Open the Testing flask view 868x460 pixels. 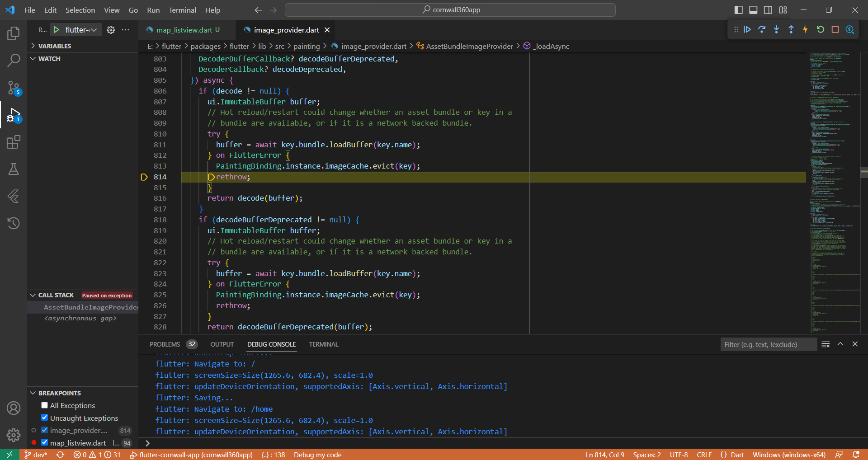click(x=14, y=169)
